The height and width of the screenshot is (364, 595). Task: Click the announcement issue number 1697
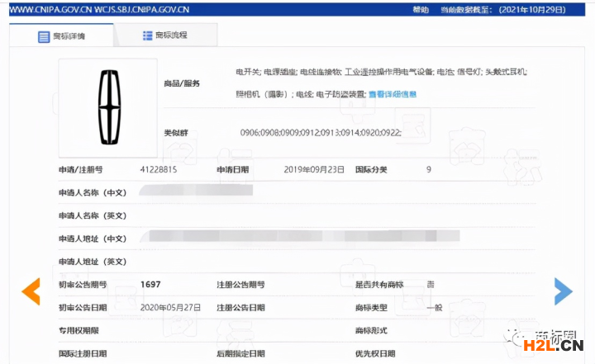(150, 284)
